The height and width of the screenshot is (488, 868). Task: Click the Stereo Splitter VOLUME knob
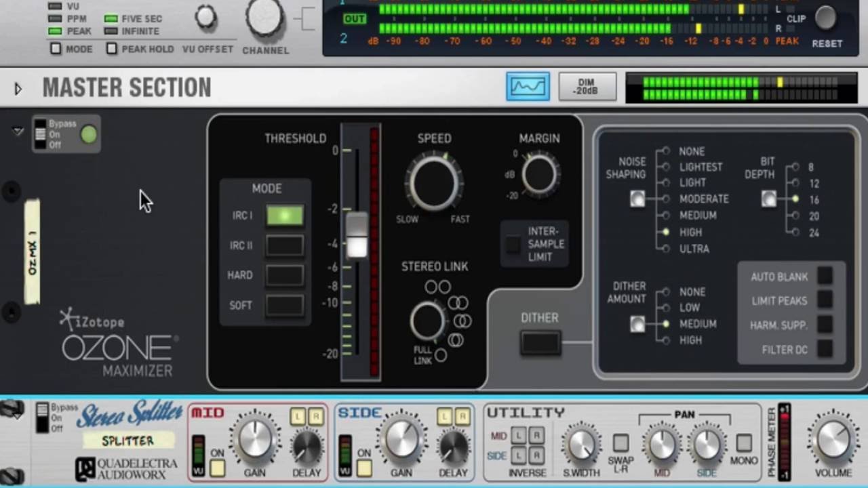[x=833, y=440]
